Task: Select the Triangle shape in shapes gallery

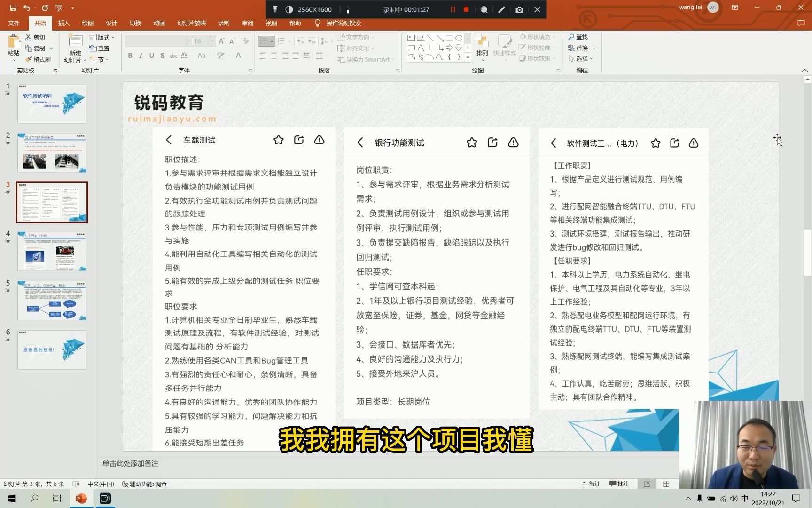Action: (x=421, y=48)
